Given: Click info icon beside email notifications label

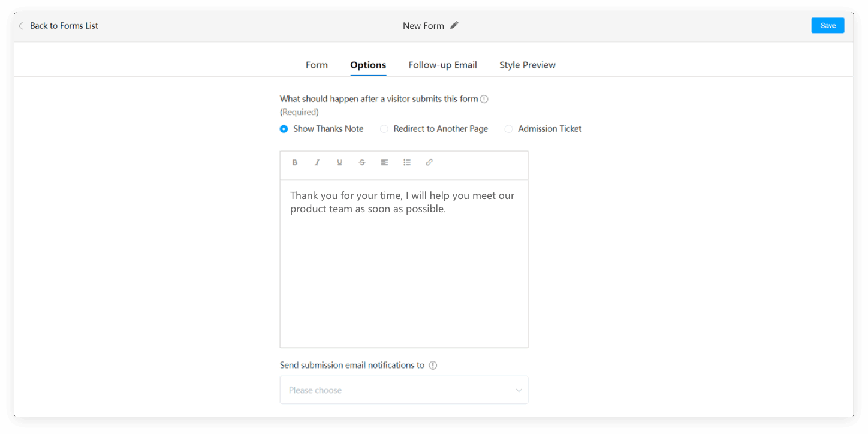Looking at the screenshot, I should [433, 366].
